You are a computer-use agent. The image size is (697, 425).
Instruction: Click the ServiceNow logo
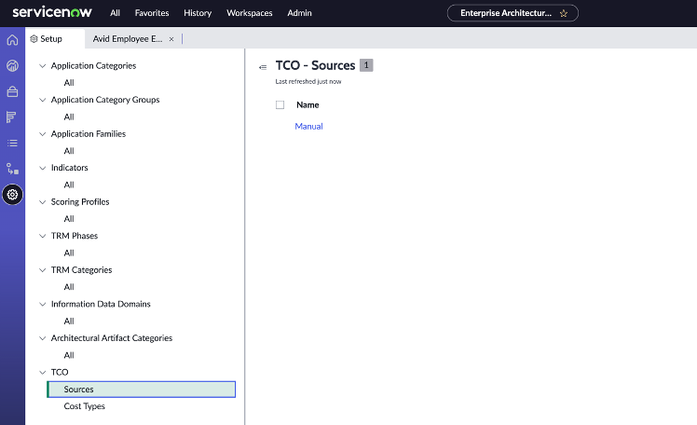click(x=52, y=12)
